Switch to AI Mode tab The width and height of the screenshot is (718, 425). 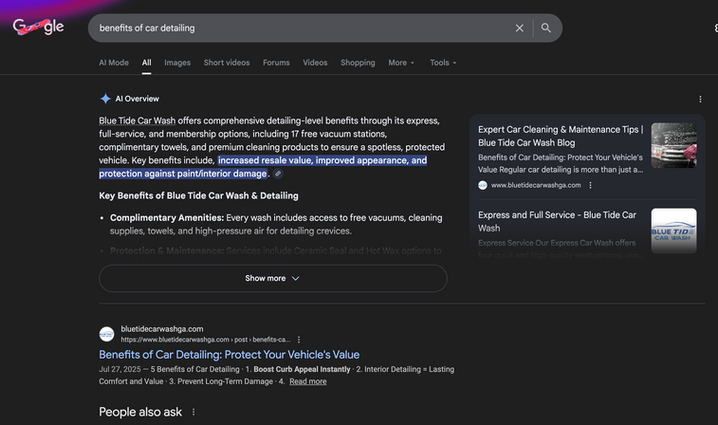tap(114, 62)
